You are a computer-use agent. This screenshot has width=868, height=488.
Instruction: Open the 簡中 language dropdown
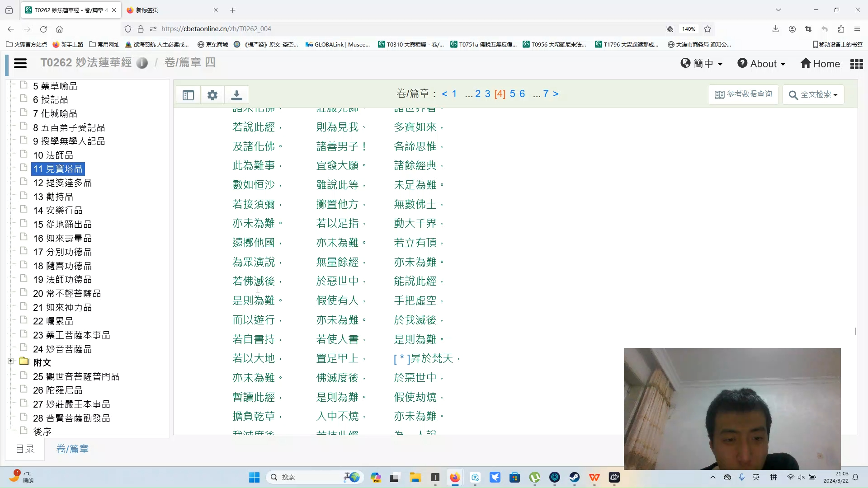(x=702, y=64)
